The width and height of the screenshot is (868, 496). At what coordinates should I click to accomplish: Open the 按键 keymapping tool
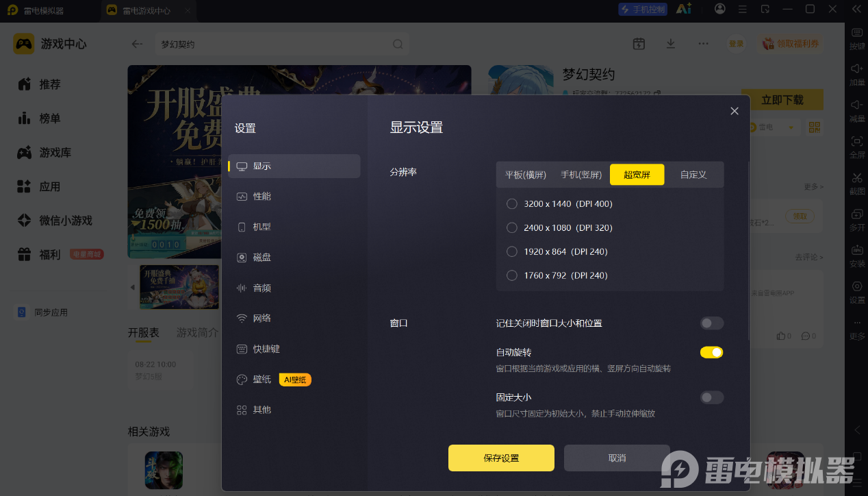coord(857,39)
